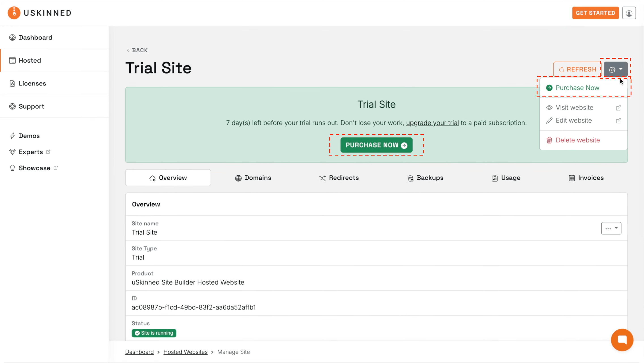Viewport: 644px width, 363px height.
Task: Click the list icon on Invoices tab
Action: (x=571, y=178)
